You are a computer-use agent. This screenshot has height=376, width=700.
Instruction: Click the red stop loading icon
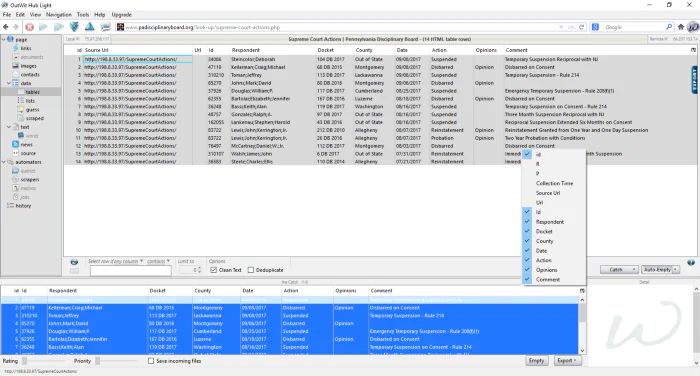coord(29,27)
